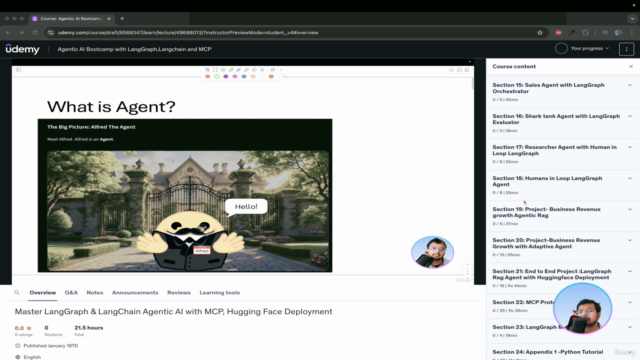The width and height of the screenshot is (640, 360).
Task: Expand Section 16: Shark tank Agent chevron
Action: click(x=630, y=116)
